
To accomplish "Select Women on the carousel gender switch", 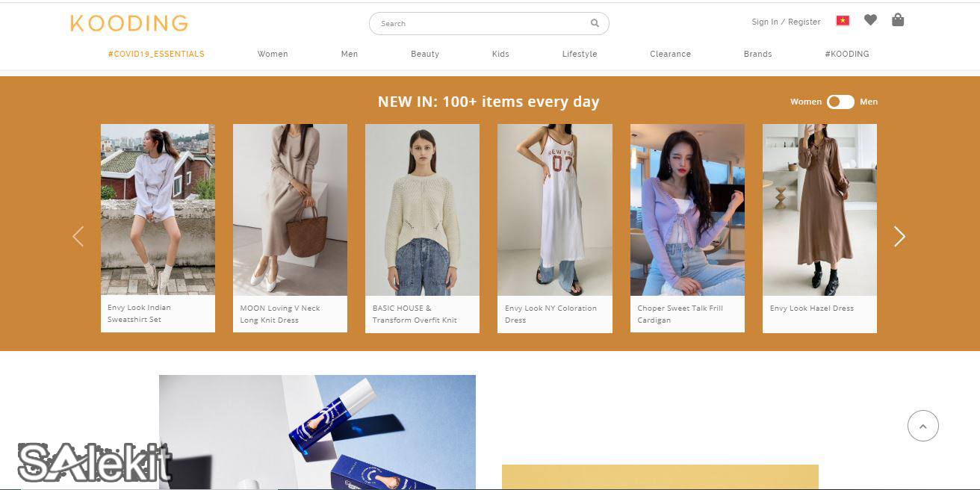I will (805, 102).
